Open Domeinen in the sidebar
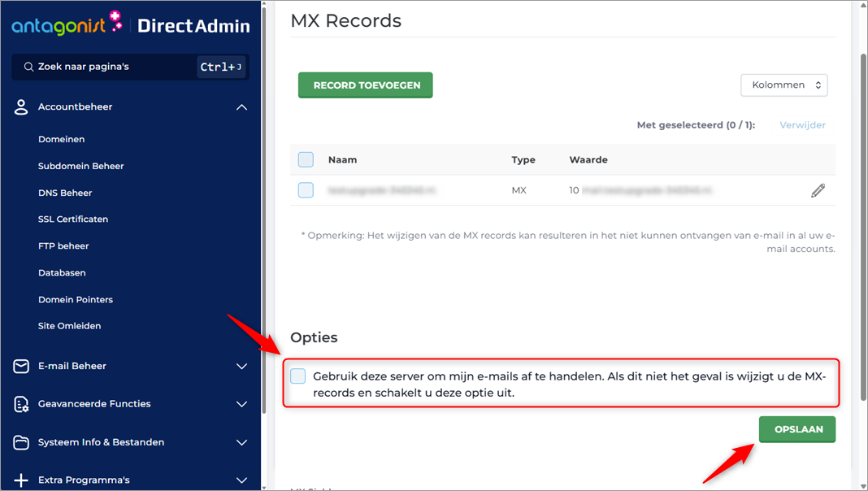 (x=62, y=140)
